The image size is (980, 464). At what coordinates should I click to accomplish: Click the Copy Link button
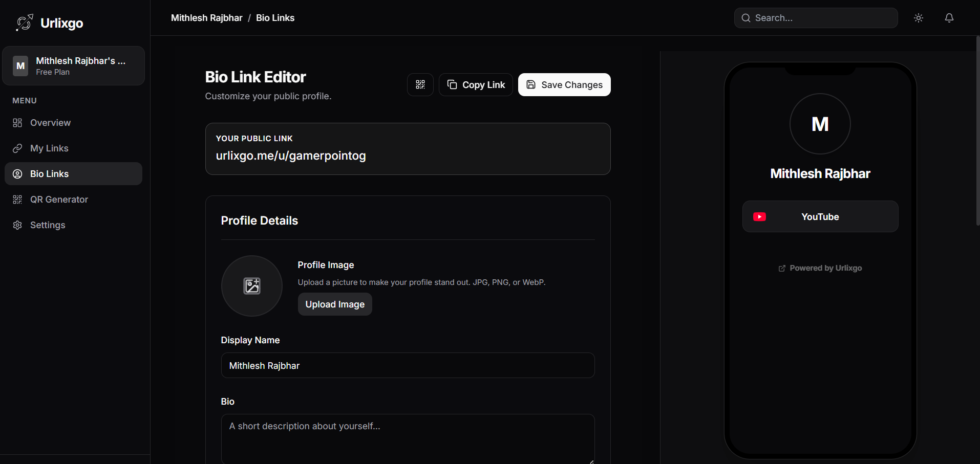(476, 84)
